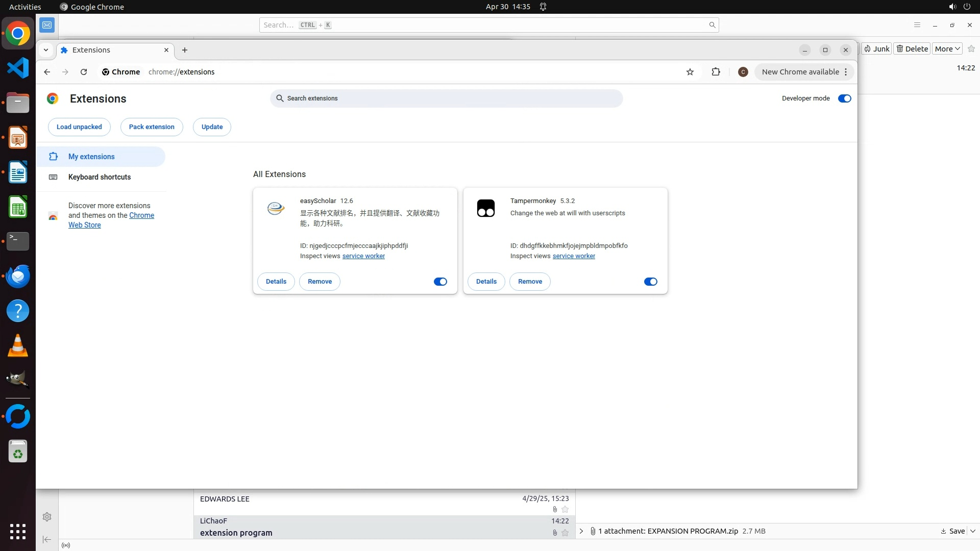Click the easyScholar extension icon
This screenshot has height=551, width=980.
pyautogui.click(x=276, y=208)
